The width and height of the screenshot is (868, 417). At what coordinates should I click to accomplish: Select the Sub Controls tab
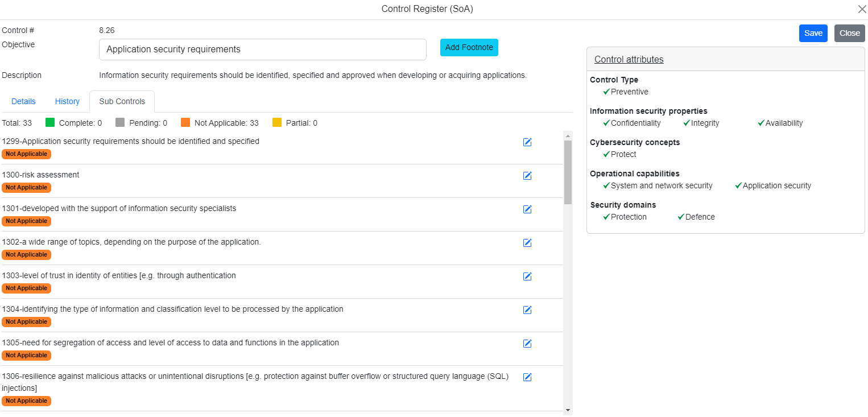pos(122,101)
